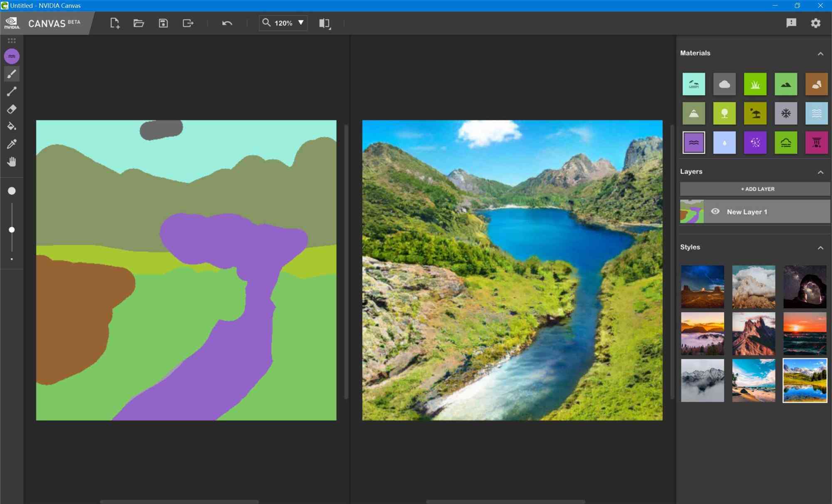The height and width of the screenshot is (504, 832).
Task: Click the Grass material icon
Action: [755, 84]
